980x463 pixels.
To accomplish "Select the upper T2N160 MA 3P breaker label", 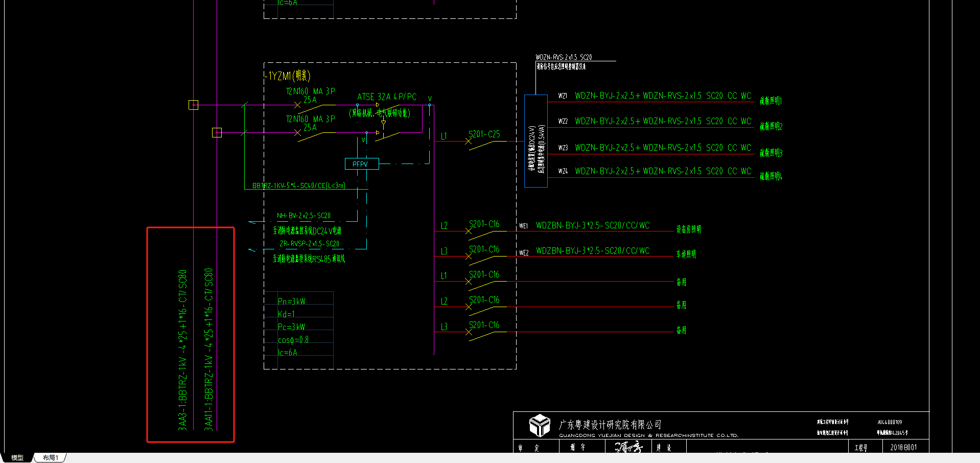I will [310, 91].
